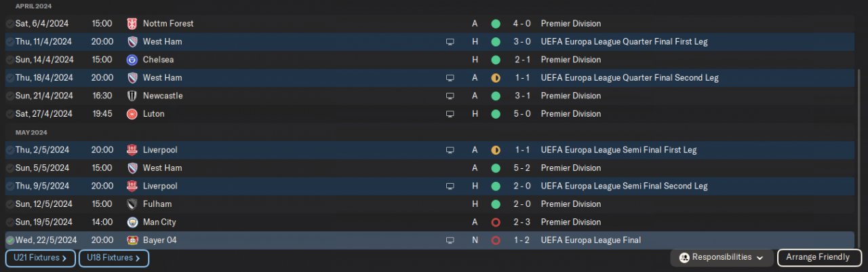Expand the U21 Fixtures view

(x=40, y=258)
